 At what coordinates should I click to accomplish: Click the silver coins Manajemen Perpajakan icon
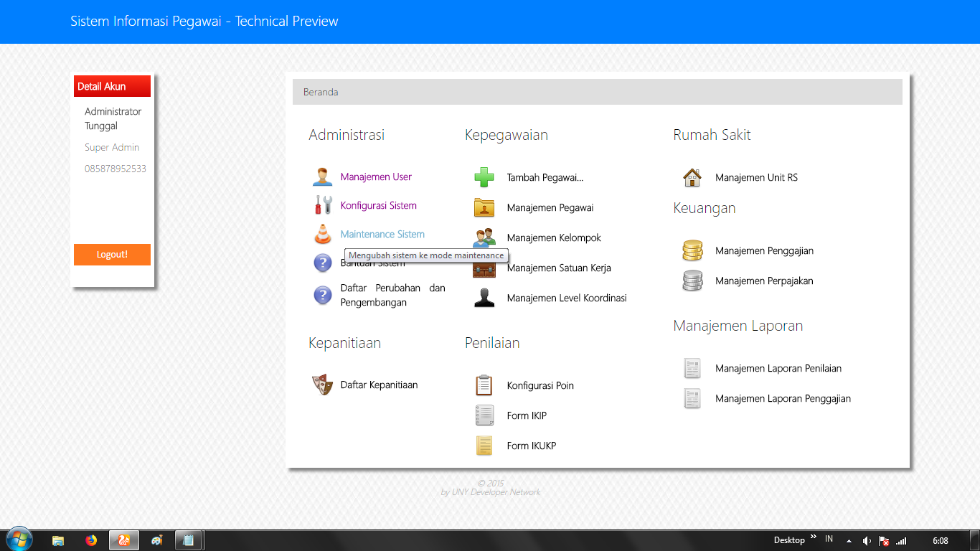[692, 281]
